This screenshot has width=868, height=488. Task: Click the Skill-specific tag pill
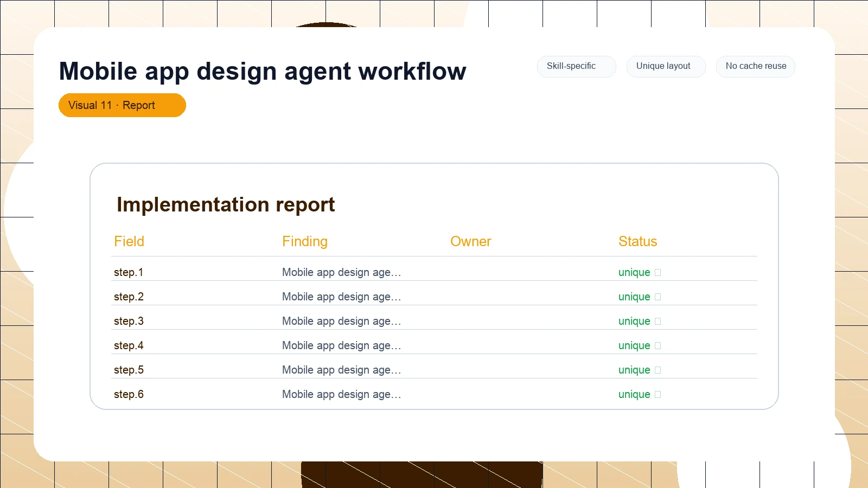(x=576, y=66)
